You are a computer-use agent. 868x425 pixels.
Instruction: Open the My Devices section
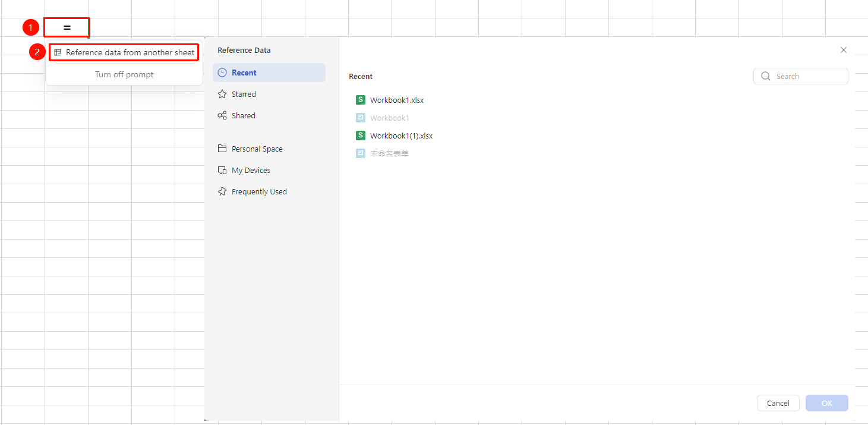click(269, 170)
